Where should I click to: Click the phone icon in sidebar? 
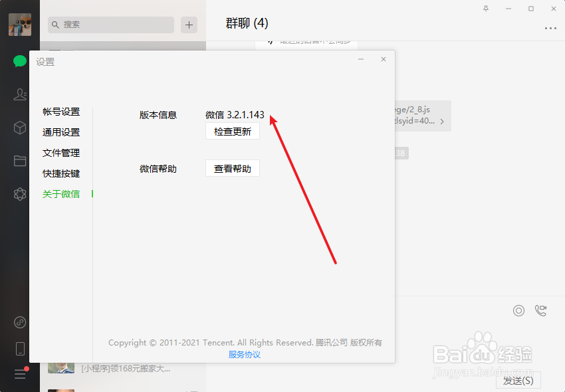point(20,349)
